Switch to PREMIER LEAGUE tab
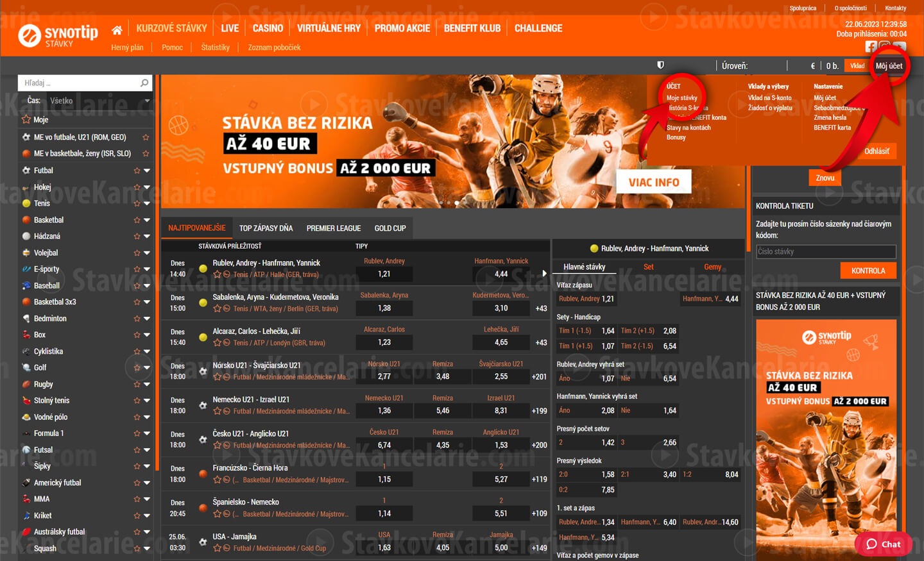The width and height of the screenshot is (924, 561). (x=334, y=228)
